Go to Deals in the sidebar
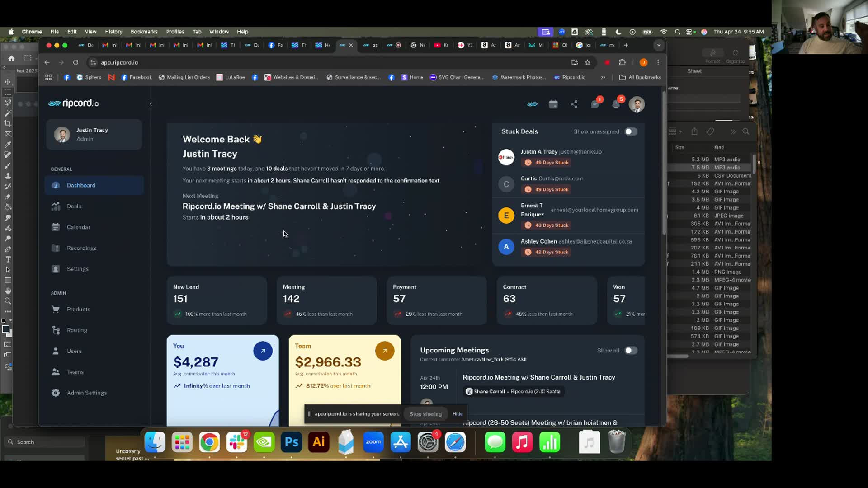The image size is (868, 488). 74,206
